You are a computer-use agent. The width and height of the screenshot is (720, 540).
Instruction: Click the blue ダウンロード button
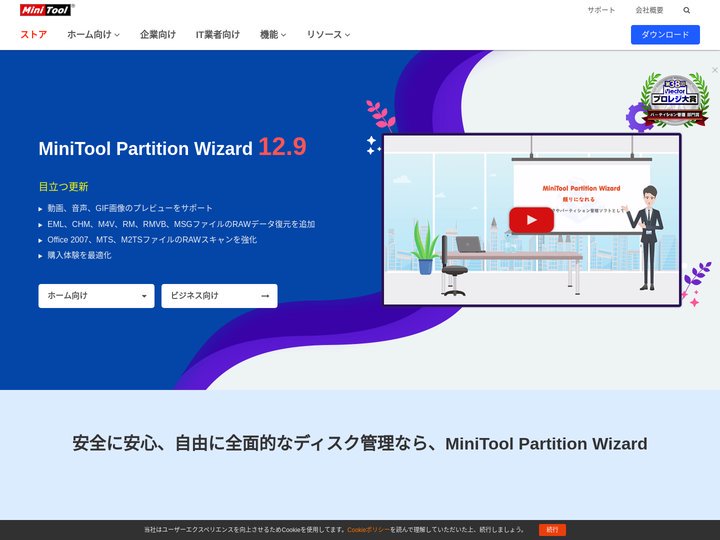point(665,35)
